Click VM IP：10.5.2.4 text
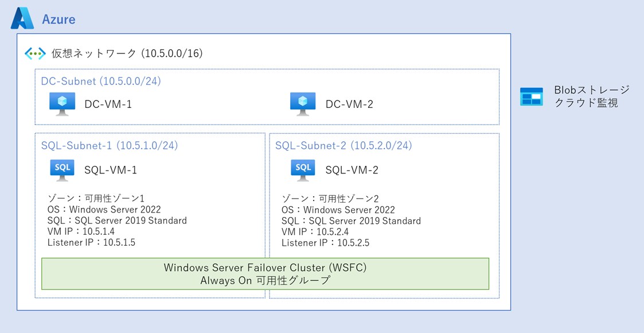 click(315, 232)
